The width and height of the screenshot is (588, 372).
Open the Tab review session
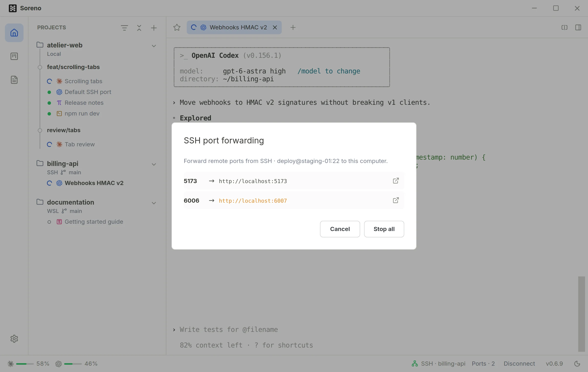coord(79,144)
